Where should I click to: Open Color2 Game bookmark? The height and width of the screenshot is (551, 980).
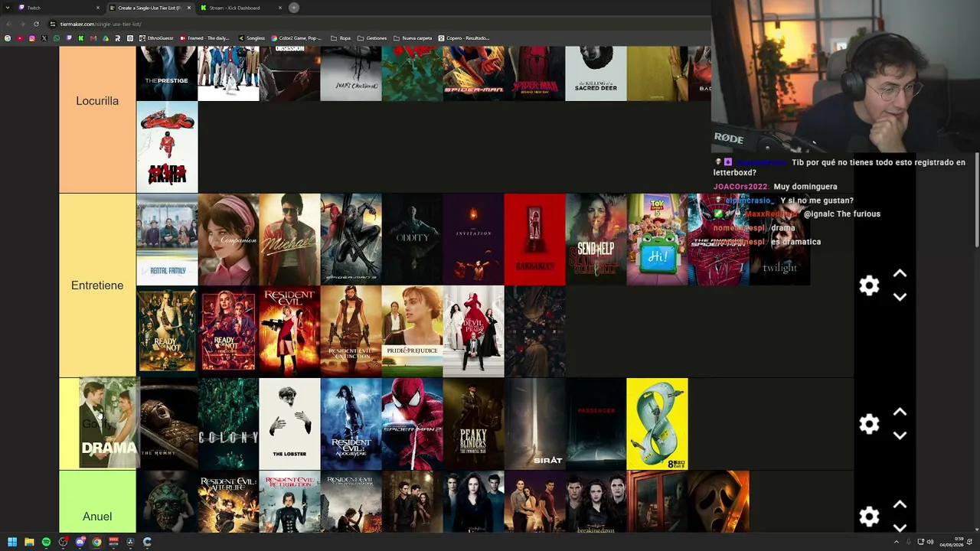[x=296, y=38]
